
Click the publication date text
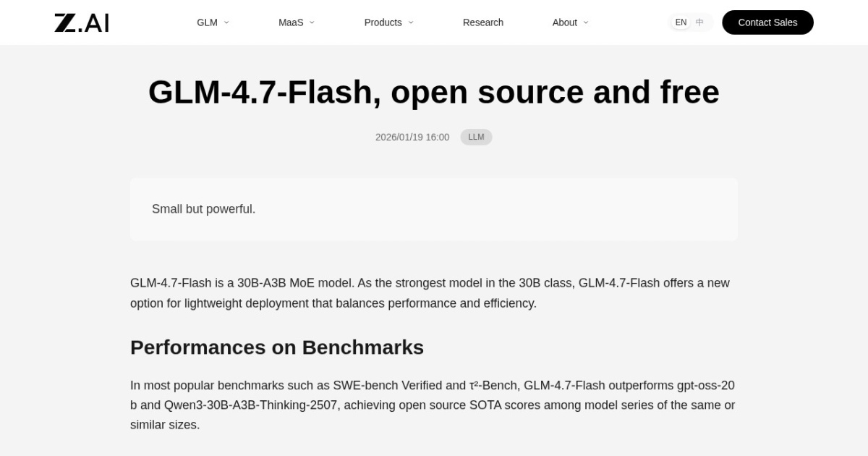[x=412, y=137]
